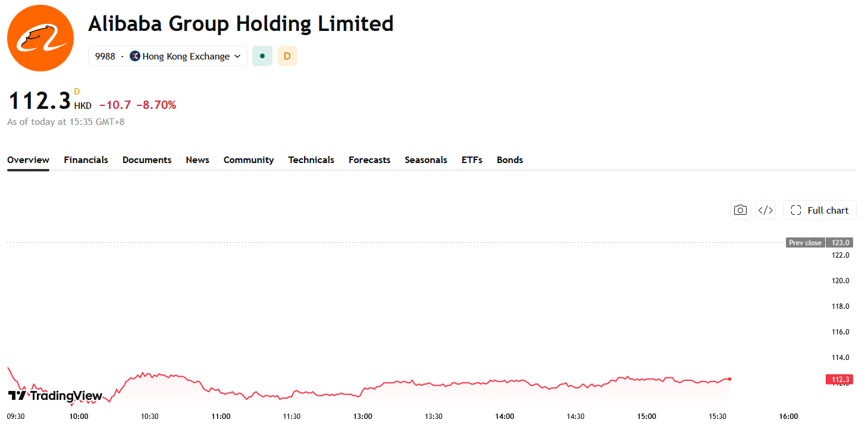
Task: Select the News tab
Action: [198, 159]
